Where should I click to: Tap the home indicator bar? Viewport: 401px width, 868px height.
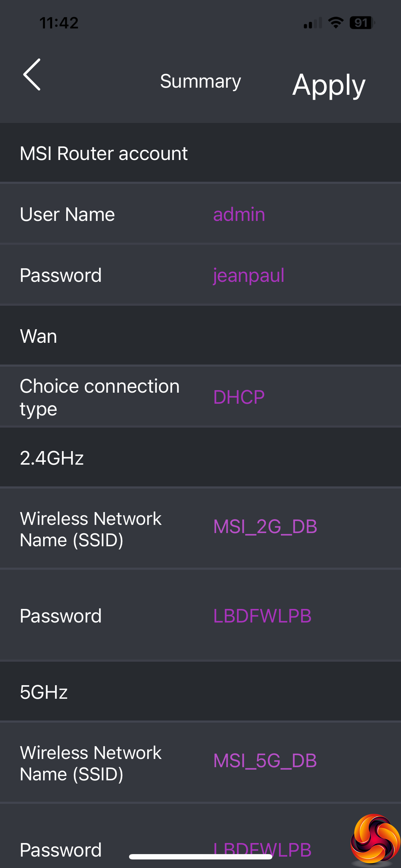[200, 857]
